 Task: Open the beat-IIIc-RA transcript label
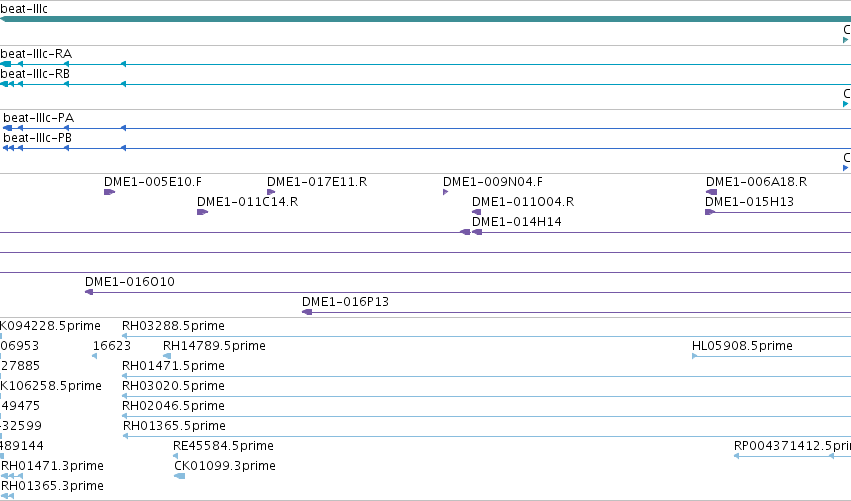click(x=36, y=54)
